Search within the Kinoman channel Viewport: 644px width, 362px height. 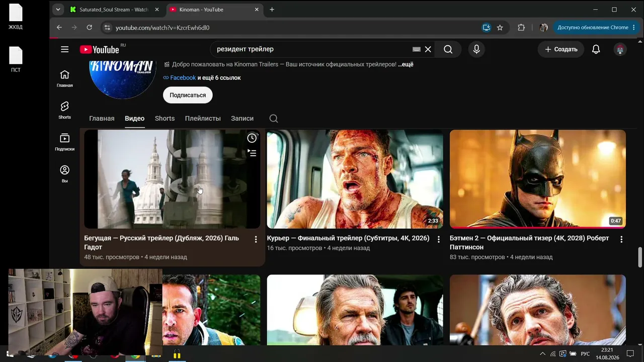click(274, 119)
